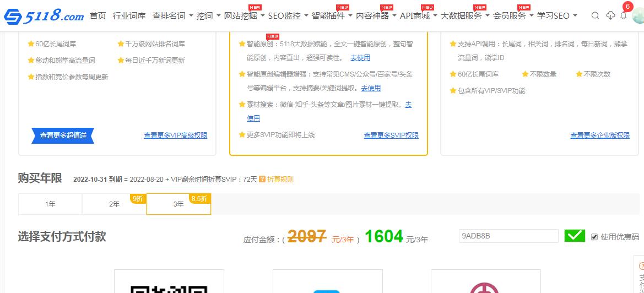
Task: Click the 更多SVIP功能即将上线 text
Action: [x=280, y=134]
